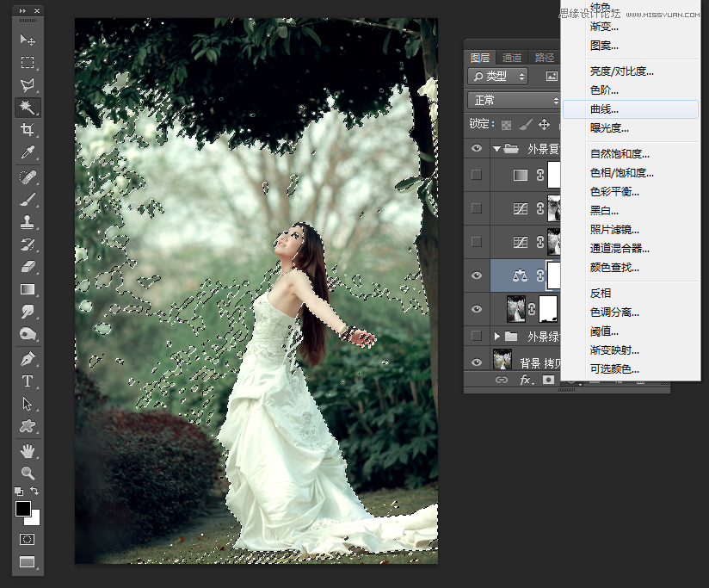Show the gradient adjustment layer

point(476,175)
